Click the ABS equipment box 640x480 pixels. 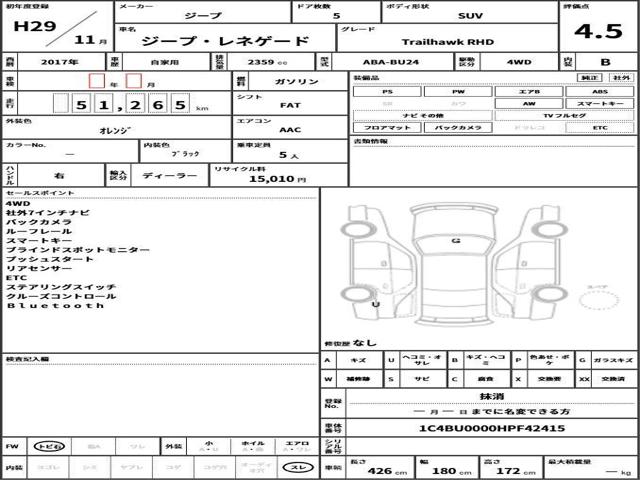600,91
